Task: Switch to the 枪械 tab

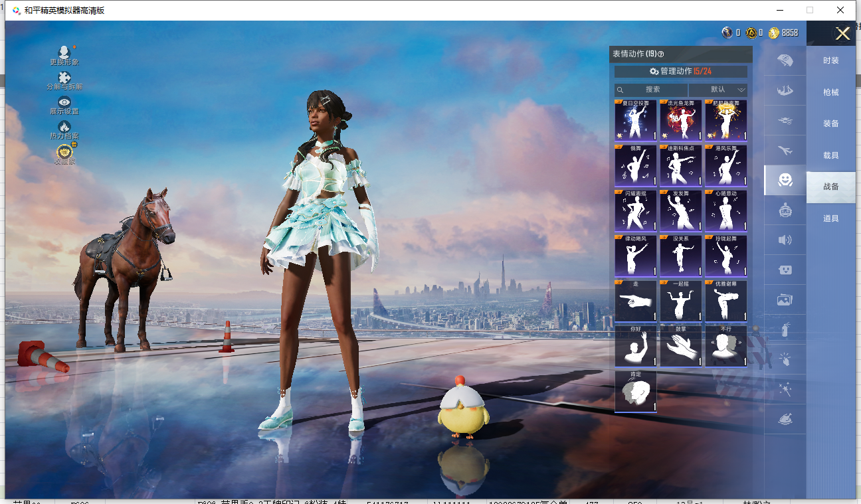Action: (830, 92)
